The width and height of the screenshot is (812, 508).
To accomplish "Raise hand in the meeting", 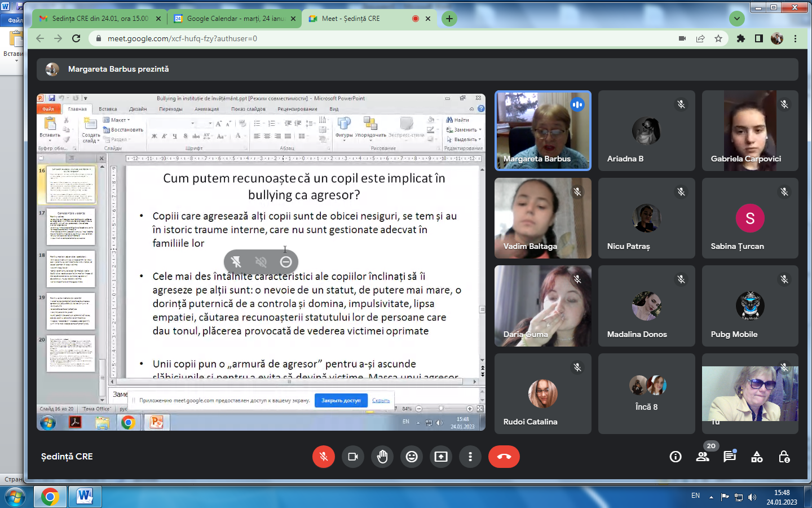I will pyautogui.click(x=382, y=457).
